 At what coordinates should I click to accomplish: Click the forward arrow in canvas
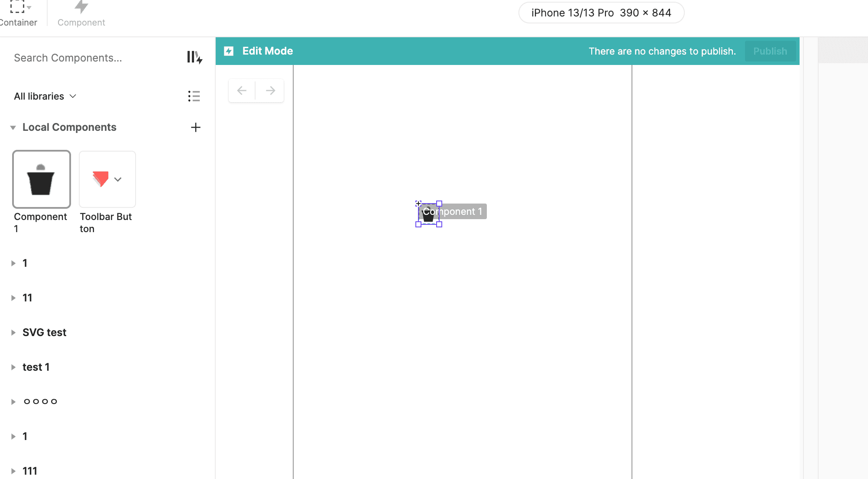(x=270, y=91)
